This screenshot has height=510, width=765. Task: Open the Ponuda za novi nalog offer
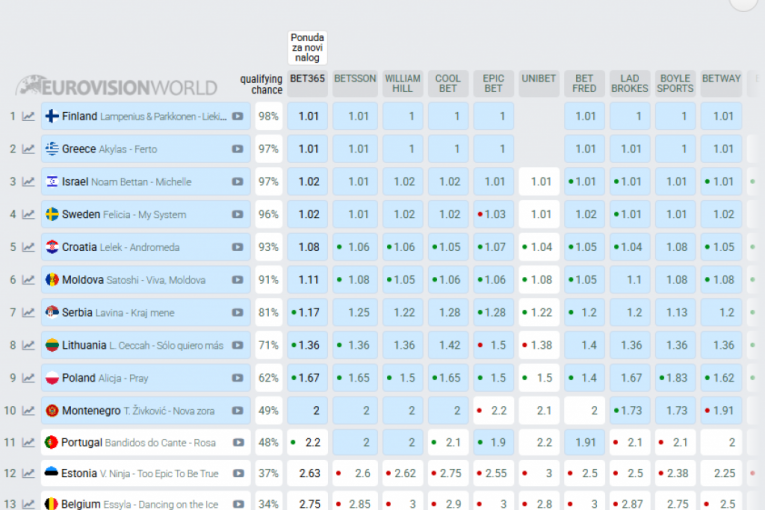[x=307, y=48]
